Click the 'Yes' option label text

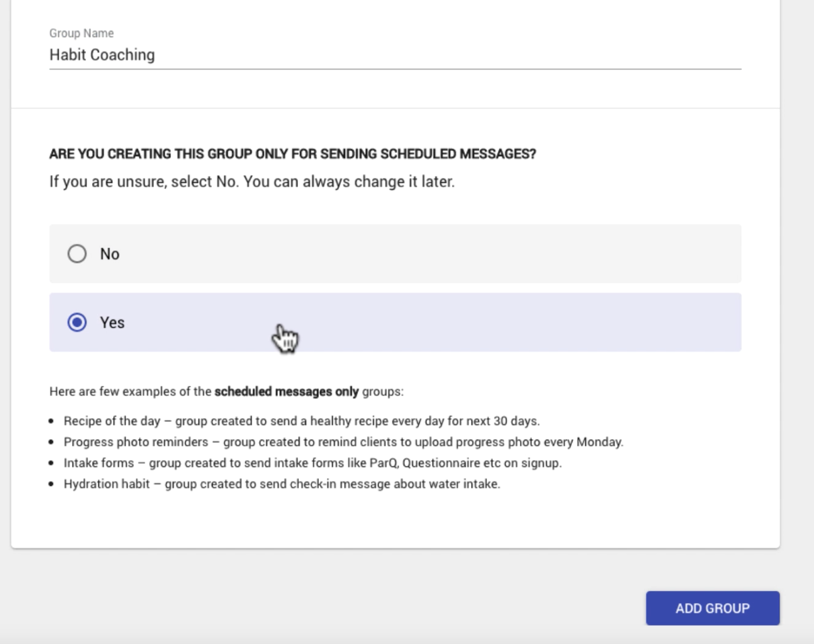click(x=112, y=323)
